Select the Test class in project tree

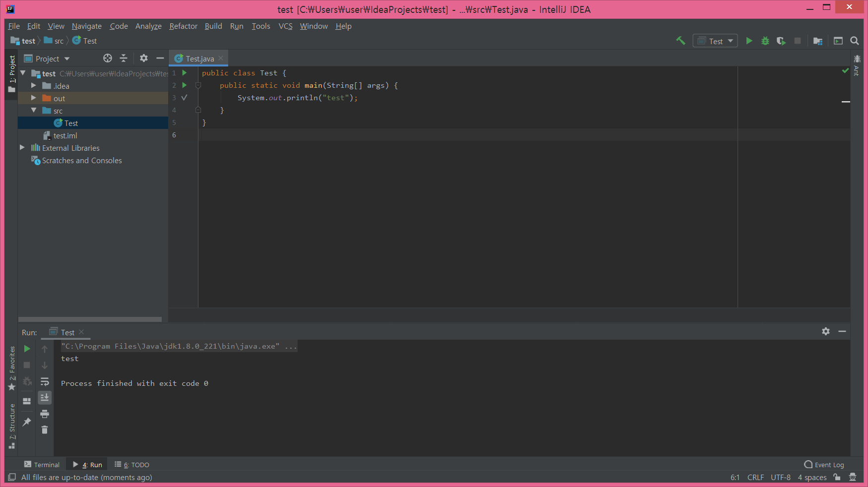point(93,122)
